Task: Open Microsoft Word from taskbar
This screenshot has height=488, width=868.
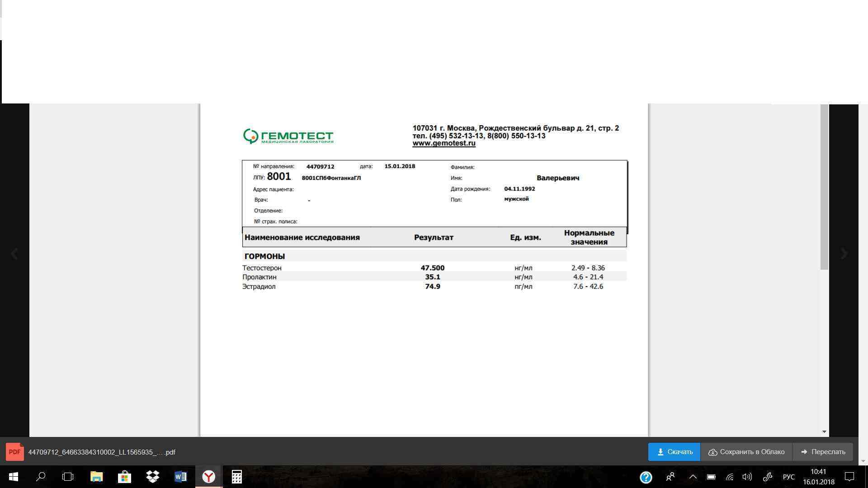Action: 180,477
